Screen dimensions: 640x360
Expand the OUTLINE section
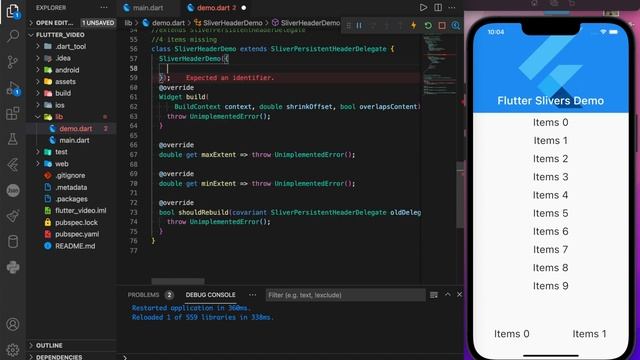72,345
